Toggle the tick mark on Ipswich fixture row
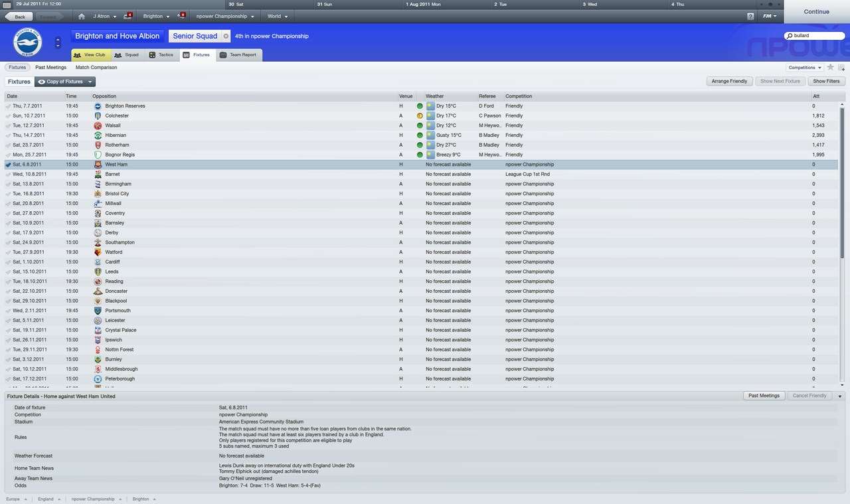This screenshot has height=504, width=850. coord(8,339)
